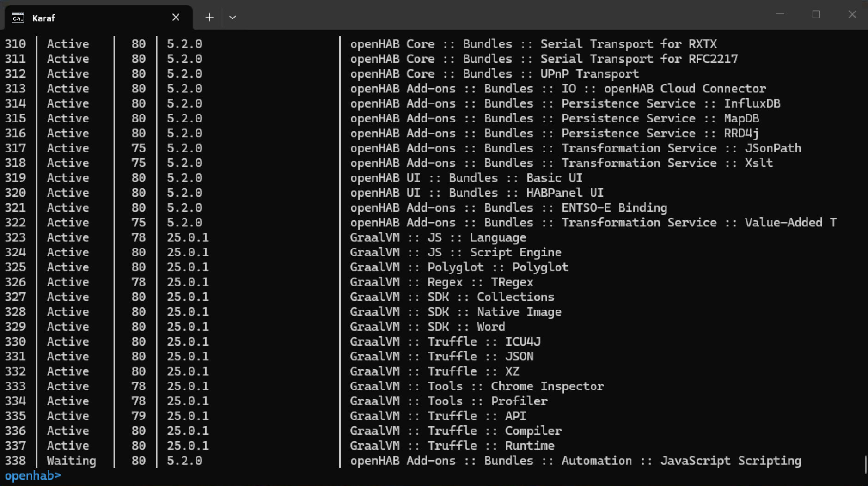
Task: Click 'Xslt' transformation service text
Action: pos(759,163)
